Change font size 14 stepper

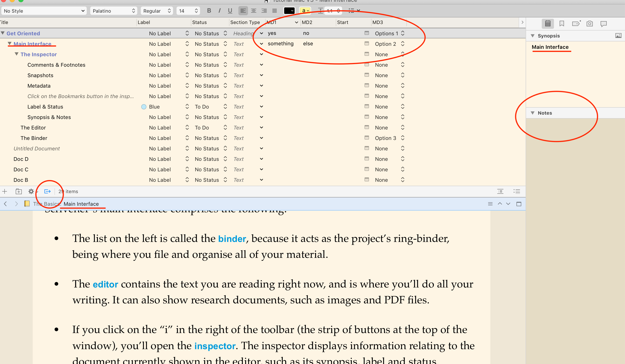click(x=196, y=11)
